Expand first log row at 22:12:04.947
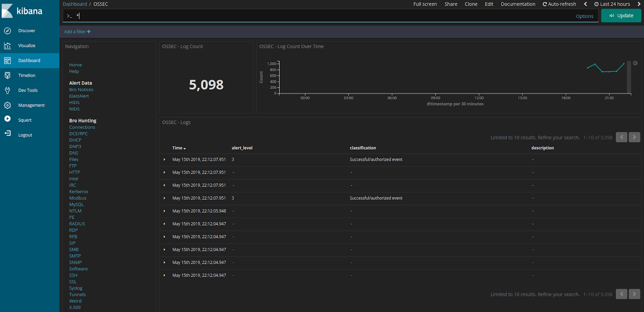This screenshot has width=644, height=312. (164, 224)
